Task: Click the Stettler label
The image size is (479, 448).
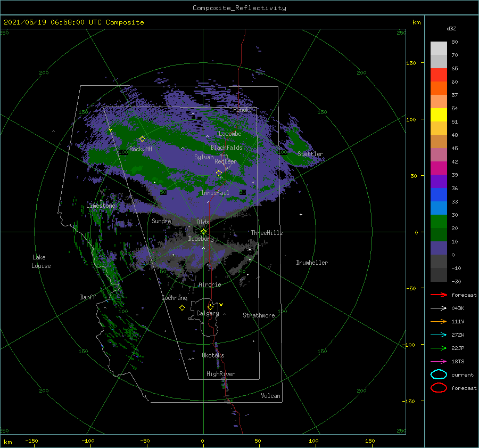Action: pos(310,154)
